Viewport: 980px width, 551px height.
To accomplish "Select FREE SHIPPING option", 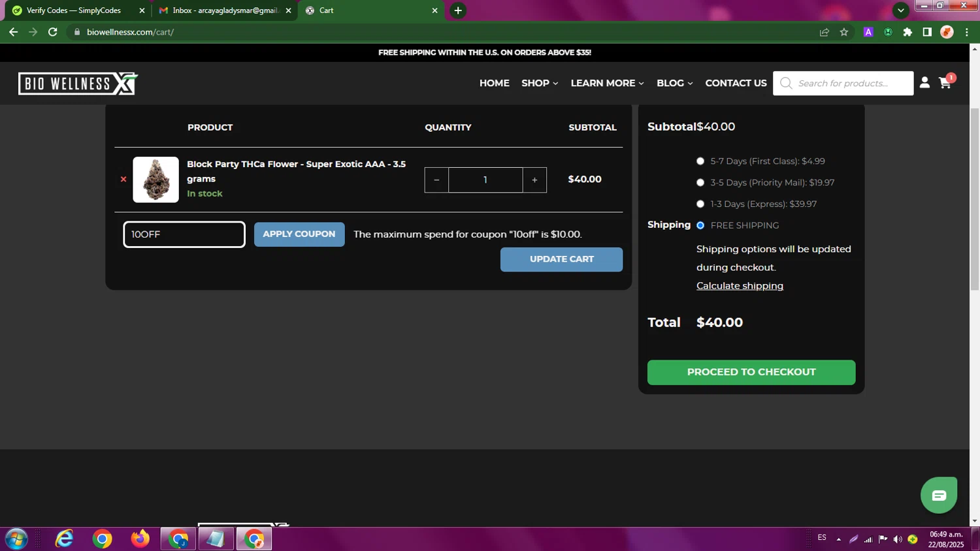I will click(700, 225).
